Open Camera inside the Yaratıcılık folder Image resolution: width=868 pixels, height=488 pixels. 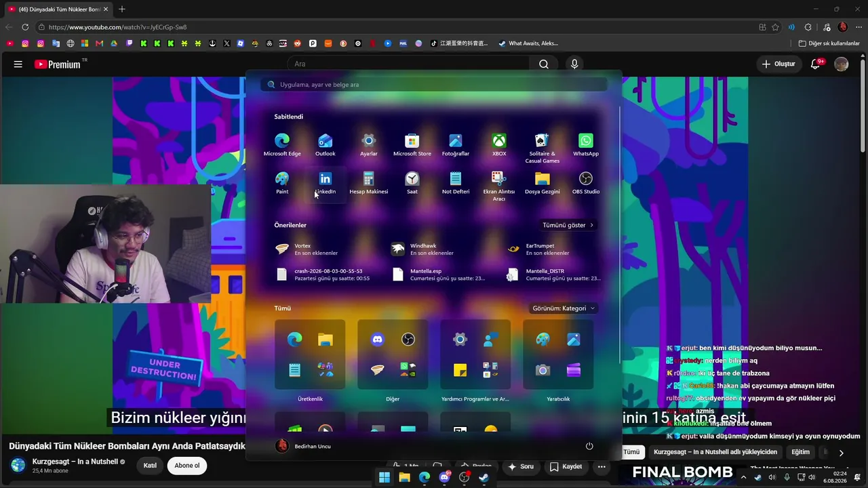(543, 370)
